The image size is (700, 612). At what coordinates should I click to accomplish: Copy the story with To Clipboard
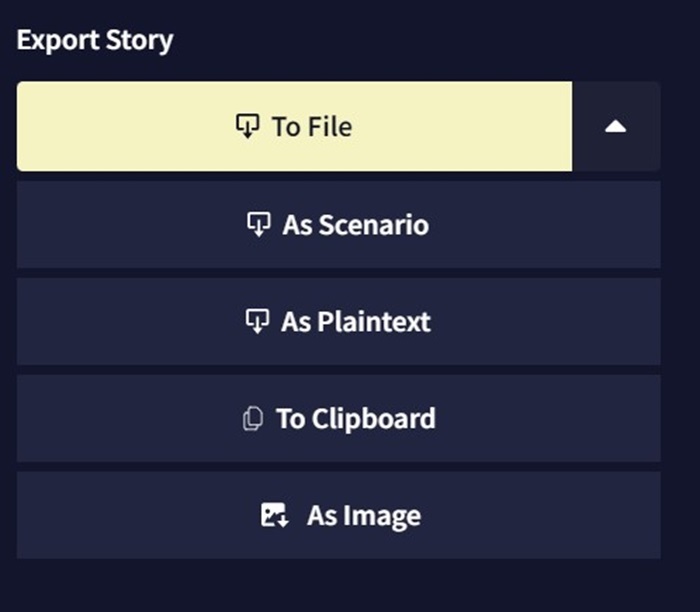pos(338,418)
